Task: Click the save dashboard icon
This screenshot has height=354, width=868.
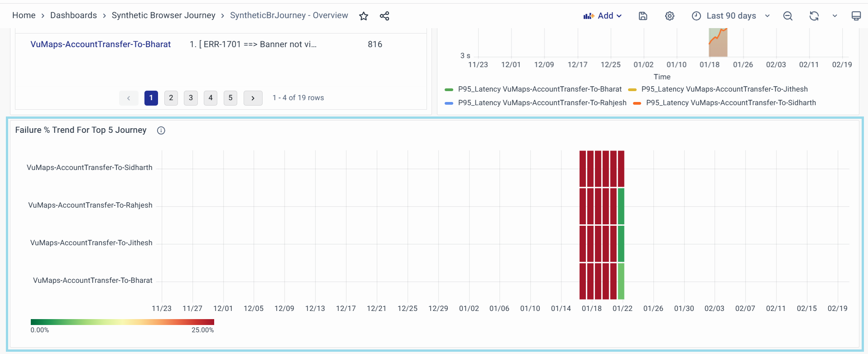Action: tap(643, 16)
